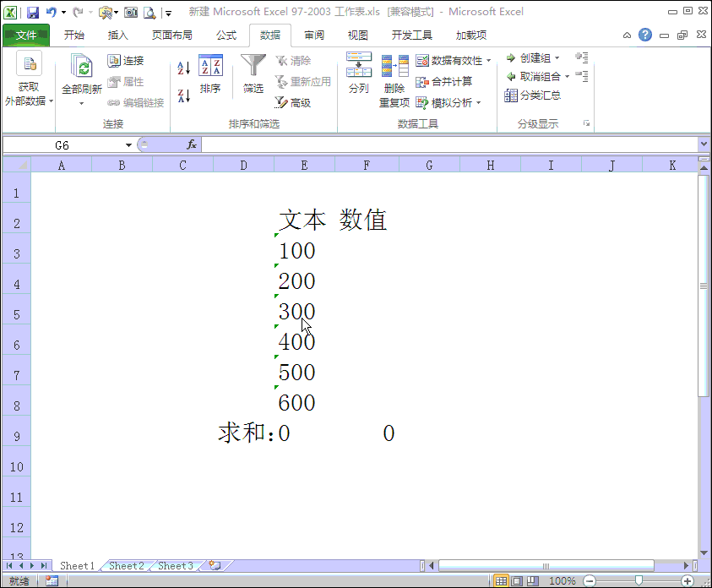The height and width of the screenshot is (588, 712).
Task: Click the formula bar input field
Action: 449,144
